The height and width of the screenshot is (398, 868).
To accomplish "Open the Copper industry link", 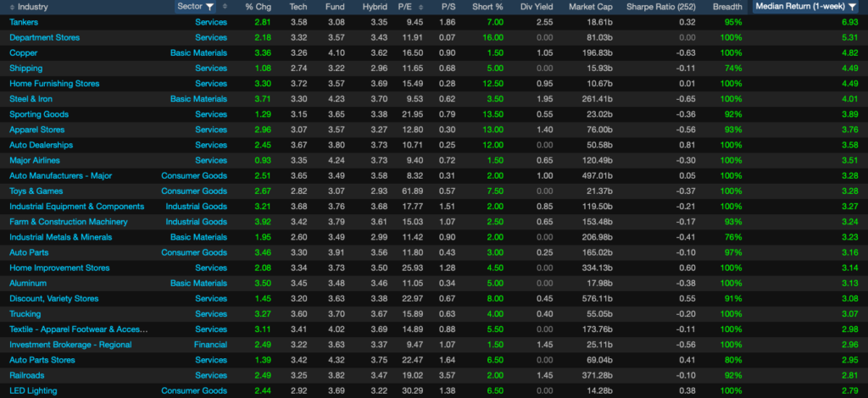I will pos(23,53).
